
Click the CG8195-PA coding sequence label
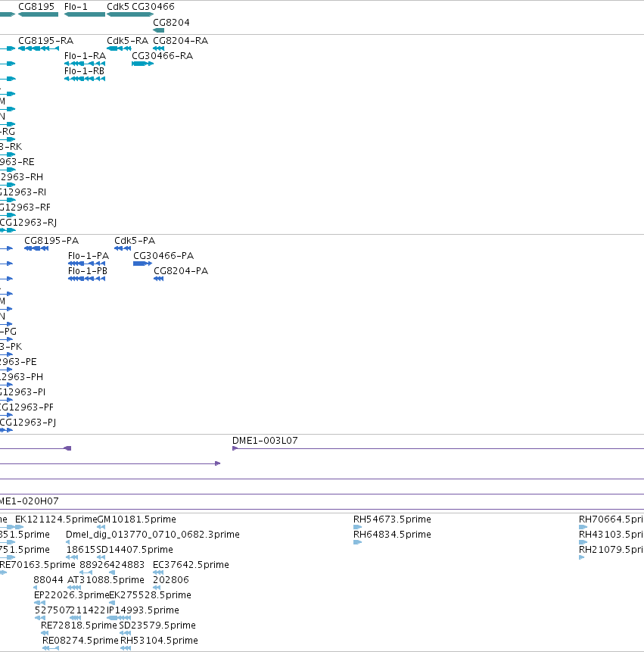tap(51, 241)
